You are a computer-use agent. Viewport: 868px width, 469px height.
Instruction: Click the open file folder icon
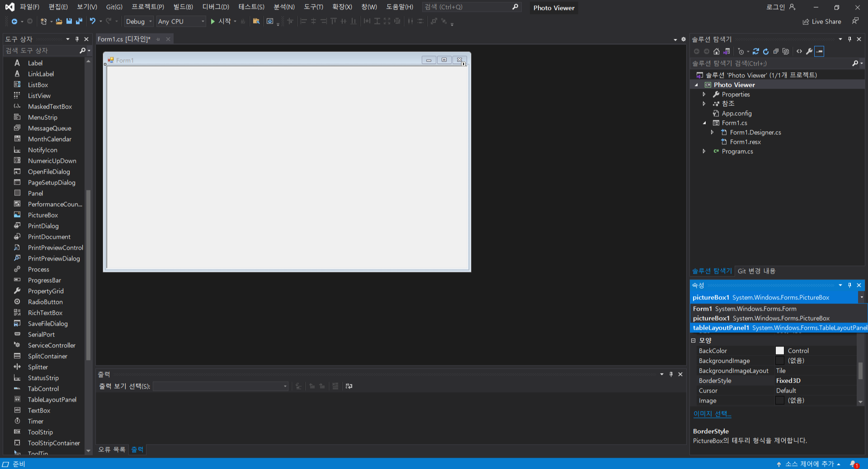(x=59, y=21)
